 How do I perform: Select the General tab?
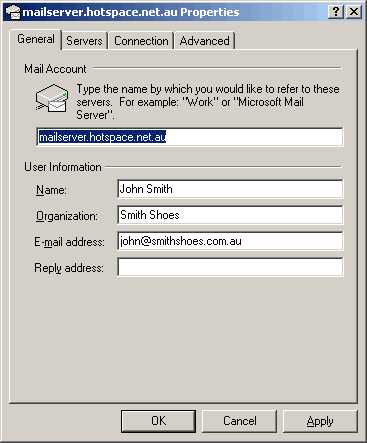(x=36, y=39)
